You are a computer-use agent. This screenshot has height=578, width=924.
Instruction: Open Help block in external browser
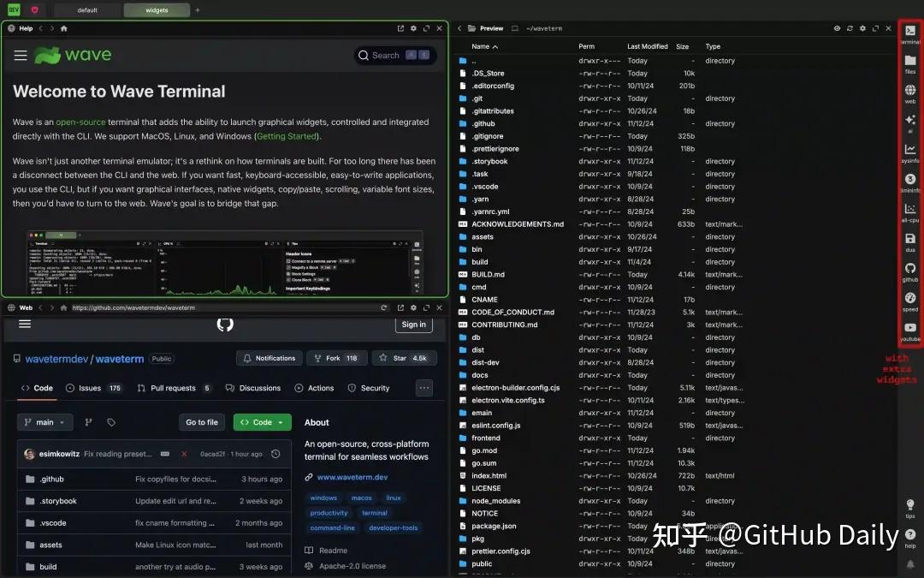(400, 28)
